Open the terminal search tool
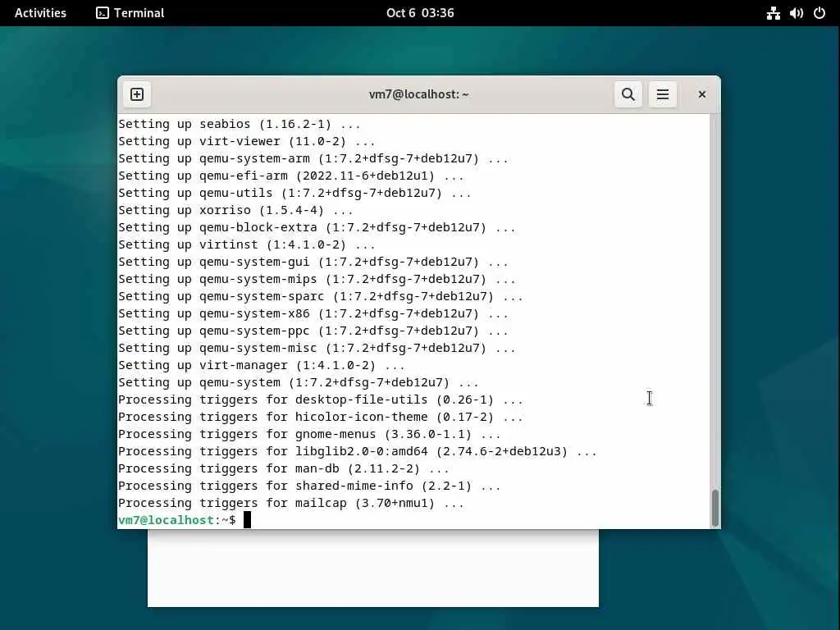This screenshot has height=630, width=840. pos(628,94)
